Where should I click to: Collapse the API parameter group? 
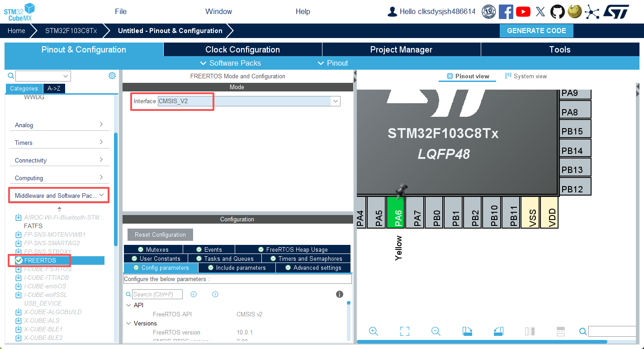[128, 305]
